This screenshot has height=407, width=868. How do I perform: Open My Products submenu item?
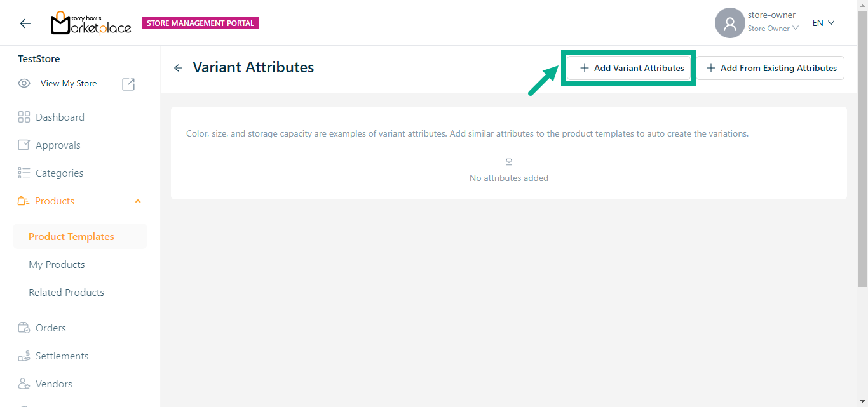tap(57, 265)
